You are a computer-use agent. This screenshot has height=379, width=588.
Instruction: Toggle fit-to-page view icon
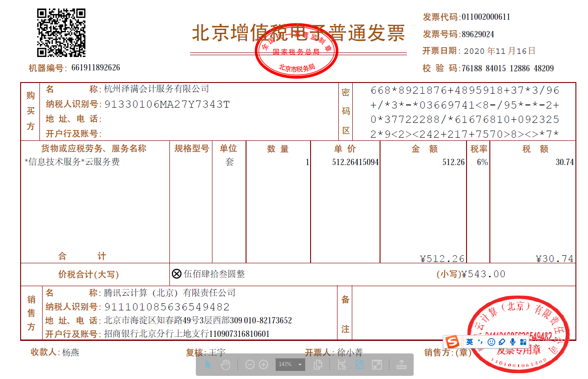359,365
